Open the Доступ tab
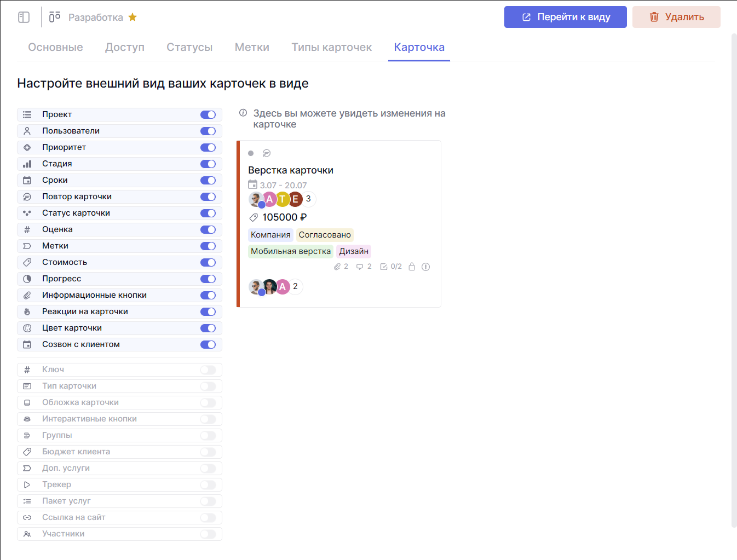 pyautogui.click(x=125, y=48)
